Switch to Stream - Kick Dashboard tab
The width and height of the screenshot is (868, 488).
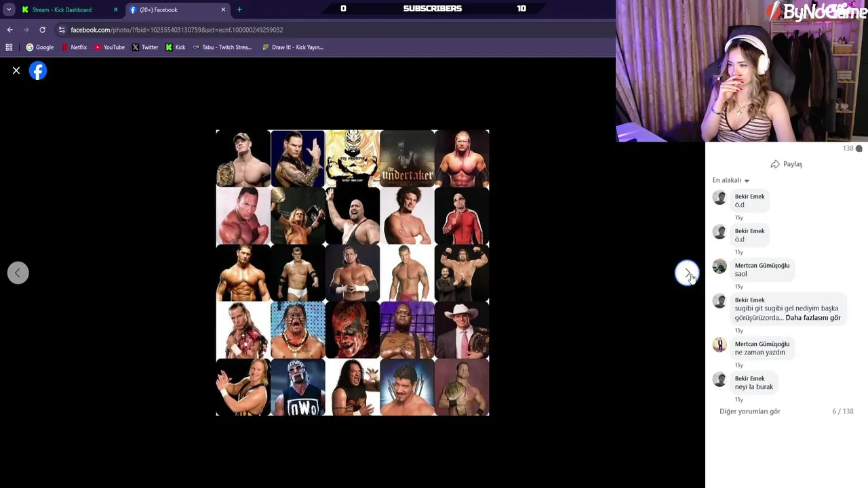pyautogui.click(x=61, y=9)
